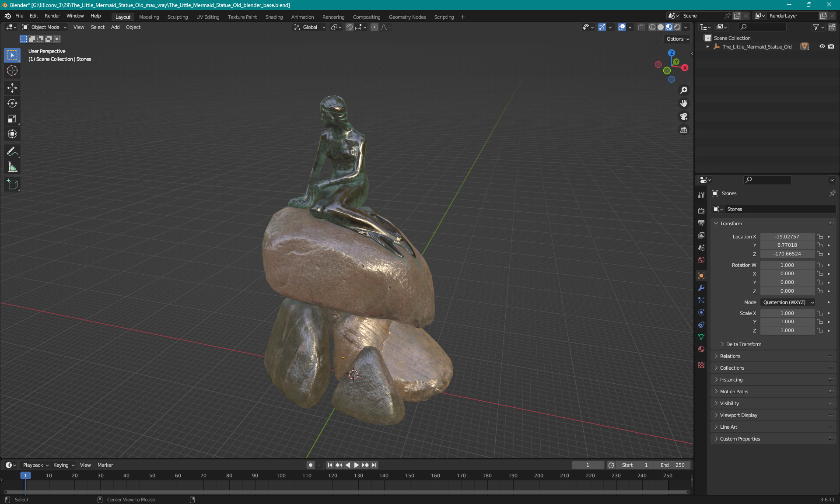Open the timeline Playback popover
Viewport: 840px width, 504px height.
click(x=35, y=465)
